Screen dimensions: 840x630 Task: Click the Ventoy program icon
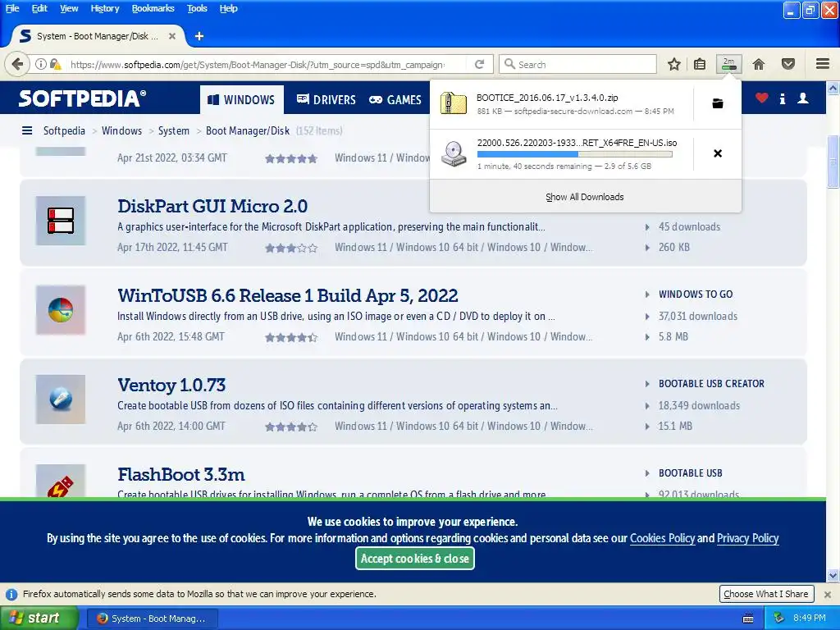coord(61,399)
